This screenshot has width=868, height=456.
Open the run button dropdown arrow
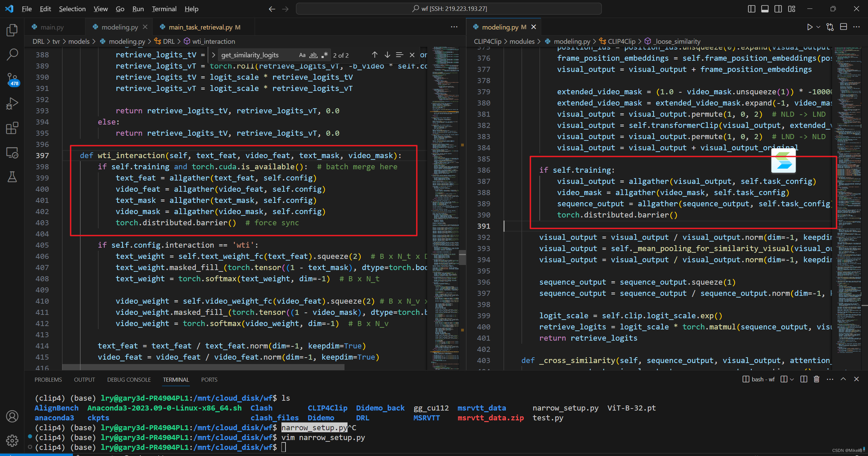(818, 27)
